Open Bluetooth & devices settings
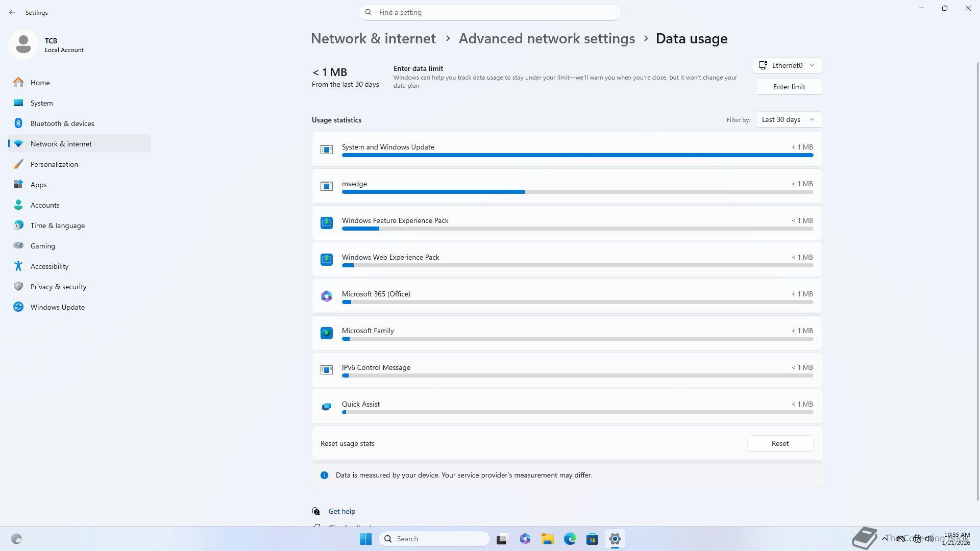980x551 pixels. [x=62, y=123]
